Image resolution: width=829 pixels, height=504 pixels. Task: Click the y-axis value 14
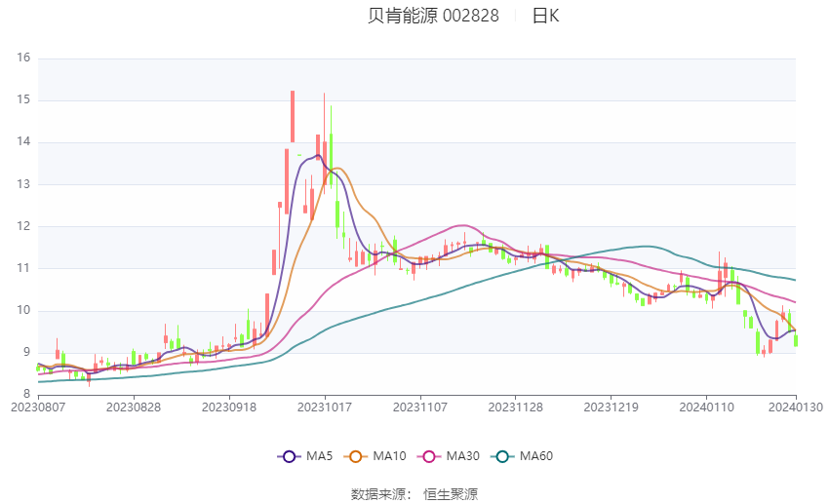point(23,141)
